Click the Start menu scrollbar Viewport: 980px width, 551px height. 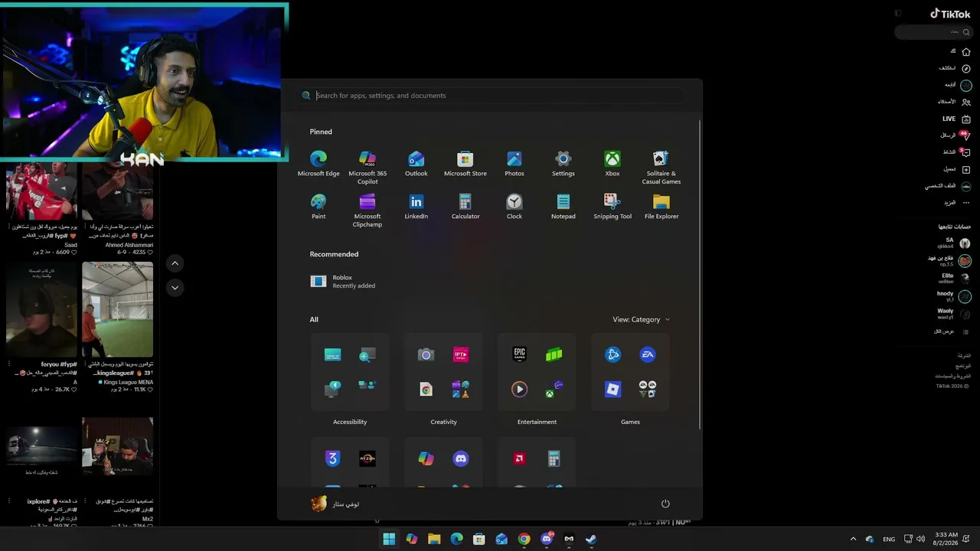click(700, 275)
